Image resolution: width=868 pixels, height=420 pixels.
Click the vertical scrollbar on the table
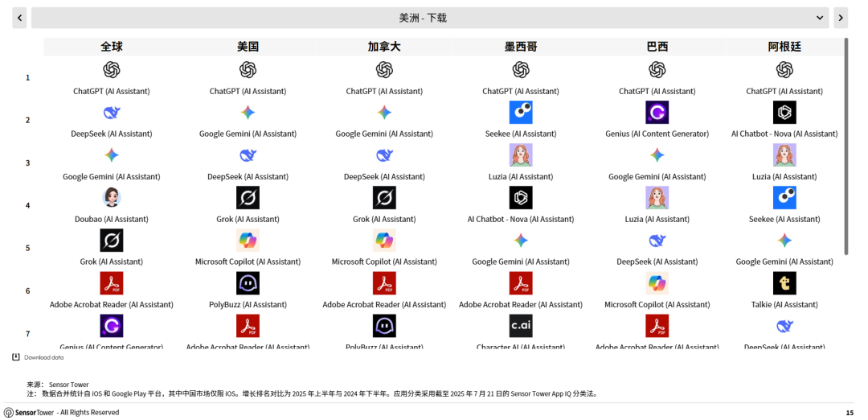click(845, 145)
